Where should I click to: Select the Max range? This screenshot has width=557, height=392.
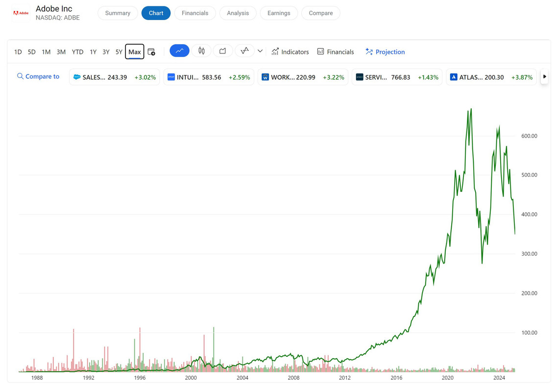pyautogui.click(x=135, y=52)
